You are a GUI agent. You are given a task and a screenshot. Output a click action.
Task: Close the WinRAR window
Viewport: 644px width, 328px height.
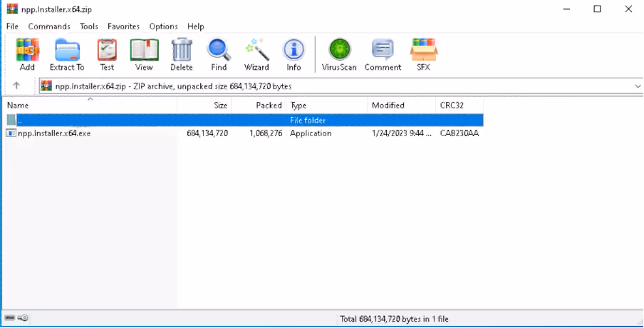(x=628, y=9)
